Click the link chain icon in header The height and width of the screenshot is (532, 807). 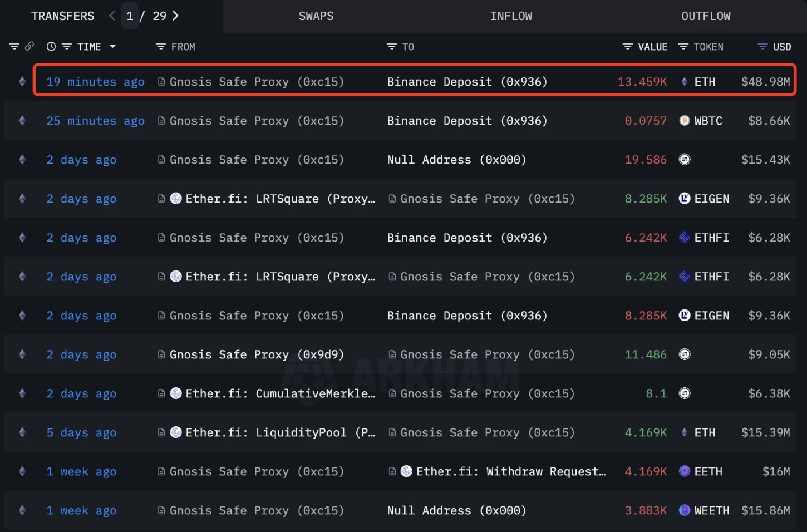pyautogui.click(x=29, y=46)
